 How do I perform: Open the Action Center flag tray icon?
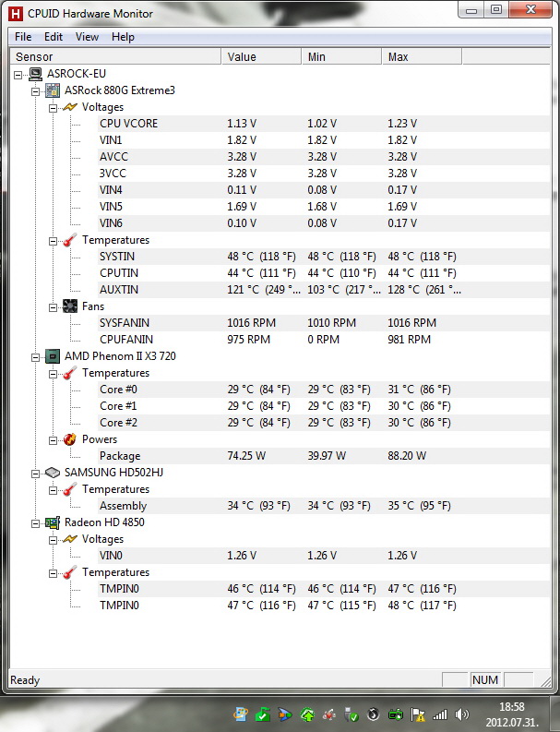click(x=417, y=714)
